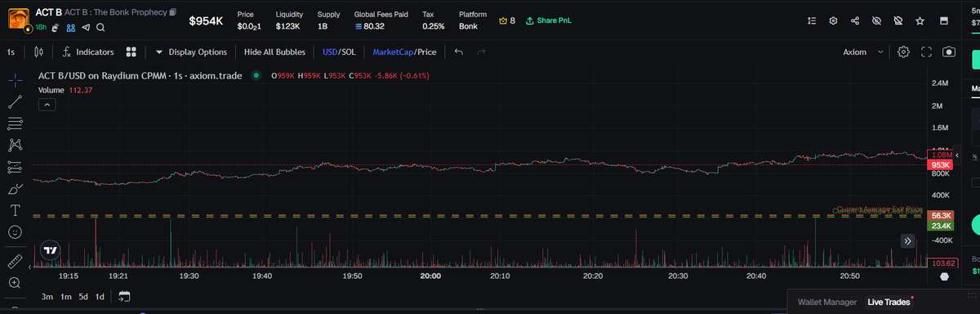Open go-to-date calendar icon
Image resolution: width=980 pixels, height=314 pixels.
[x=124, y=297]
